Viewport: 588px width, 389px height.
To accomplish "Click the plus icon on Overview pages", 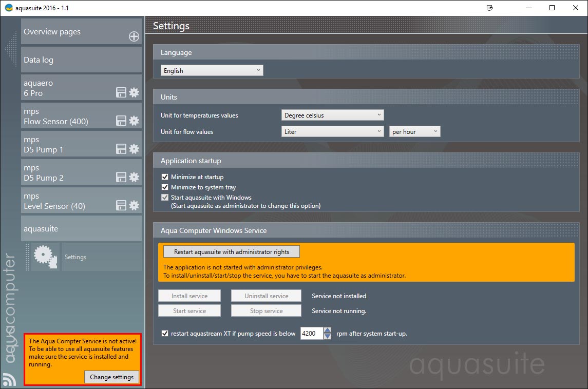I will [x=134, y=36].
